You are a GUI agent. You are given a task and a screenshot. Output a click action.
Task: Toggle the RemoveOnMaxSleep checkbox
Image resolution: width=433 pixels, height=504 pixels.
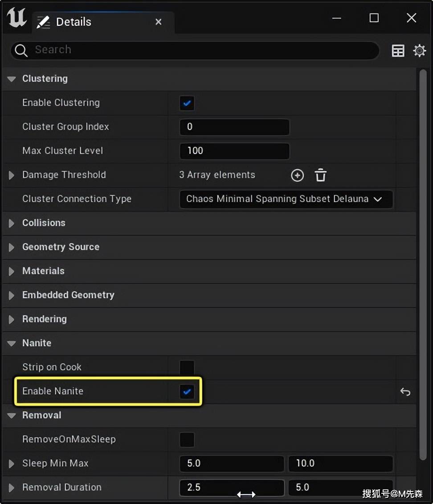click(187, 440)
